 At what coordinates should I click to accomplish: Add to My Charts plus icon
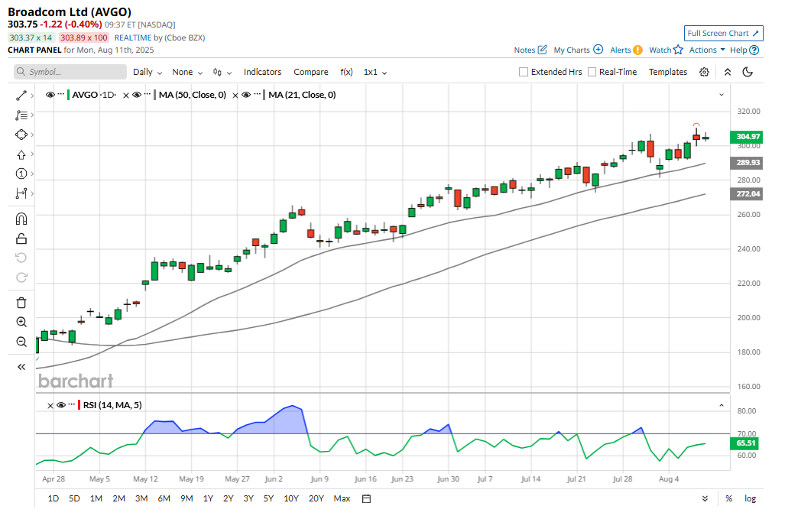click(x=598, y=50)
